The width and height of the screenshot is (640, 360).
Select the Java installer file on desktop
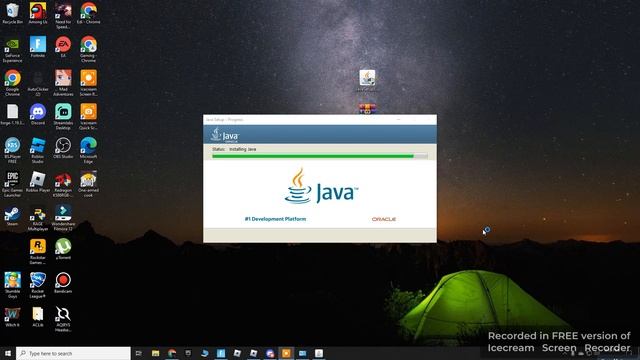pos(367,80)
